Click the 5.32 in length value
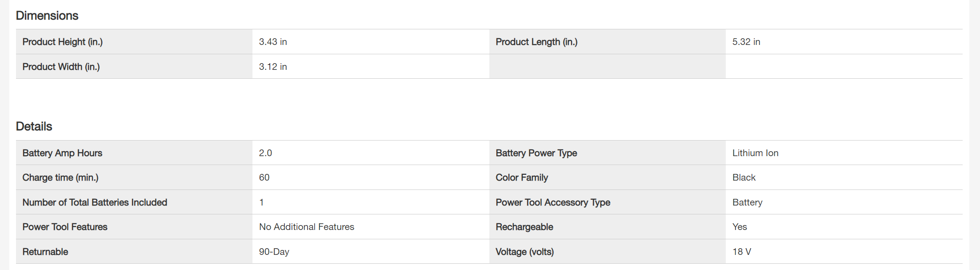 746,42
